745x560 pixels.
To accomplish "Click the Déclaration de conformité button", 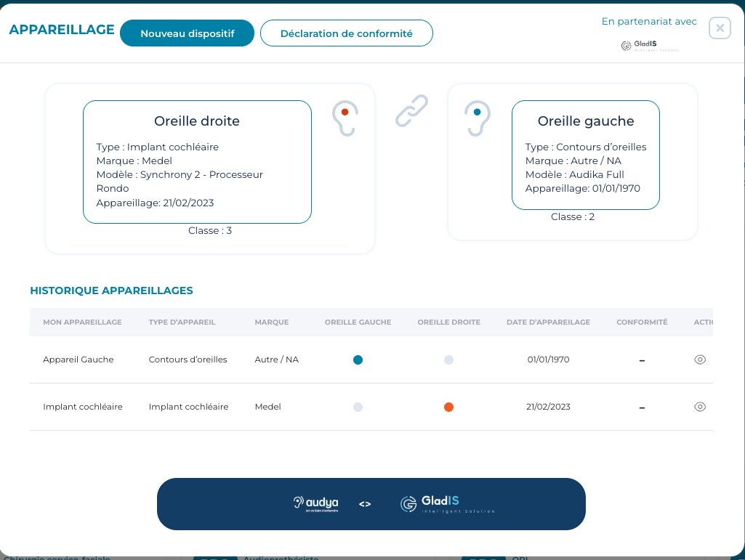I will click(x=347, y=33).
